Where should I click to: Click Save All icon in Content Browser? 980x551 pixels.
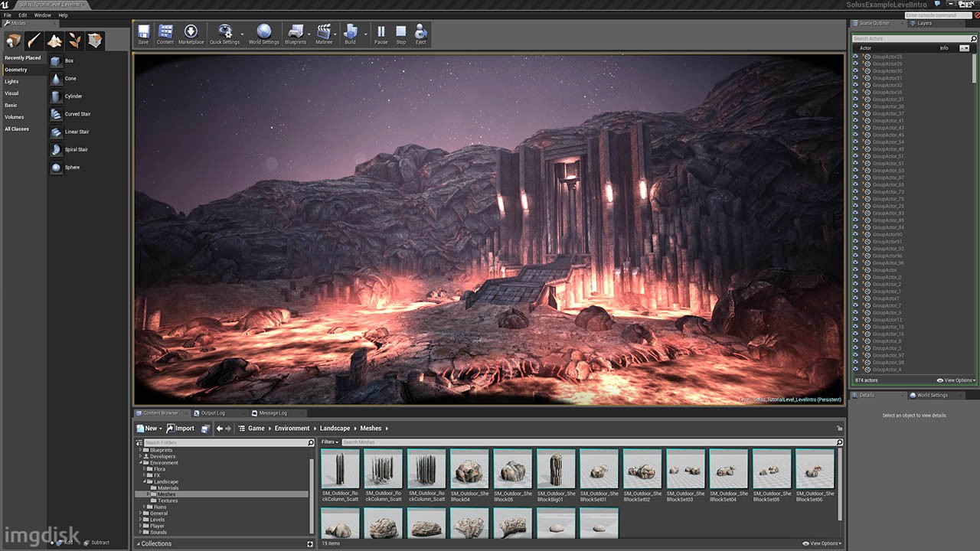(205, 429)
